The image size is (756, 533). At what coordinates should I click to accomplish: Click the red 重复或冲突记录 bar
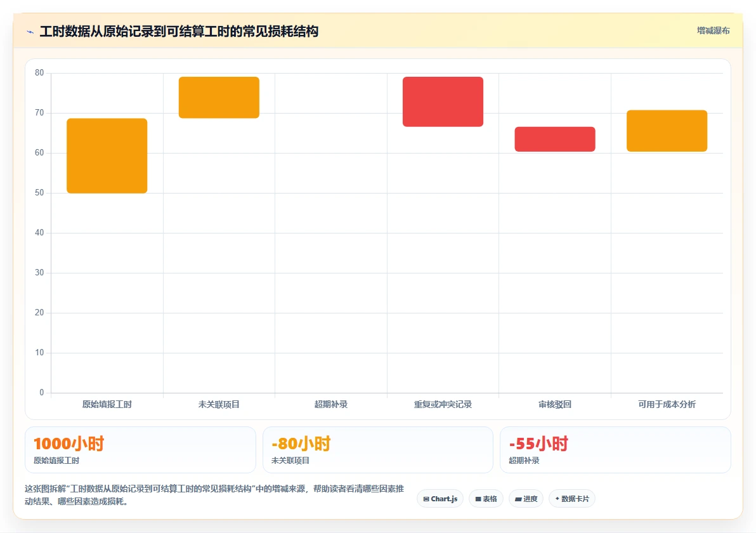[443, 102]
